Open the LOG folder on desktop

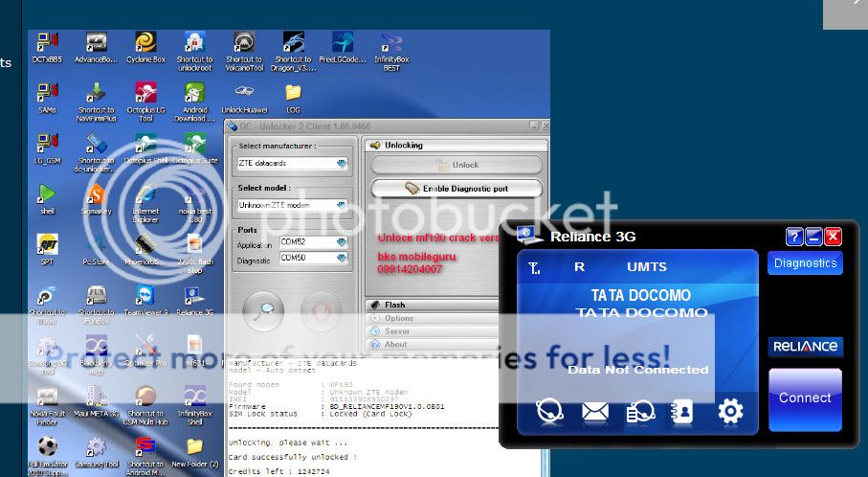pyautogui.click(x=294, y=99)
